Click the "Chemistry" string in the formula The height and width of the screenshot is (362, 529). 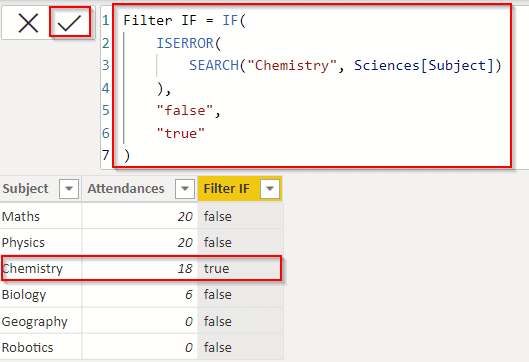point(292,65)
